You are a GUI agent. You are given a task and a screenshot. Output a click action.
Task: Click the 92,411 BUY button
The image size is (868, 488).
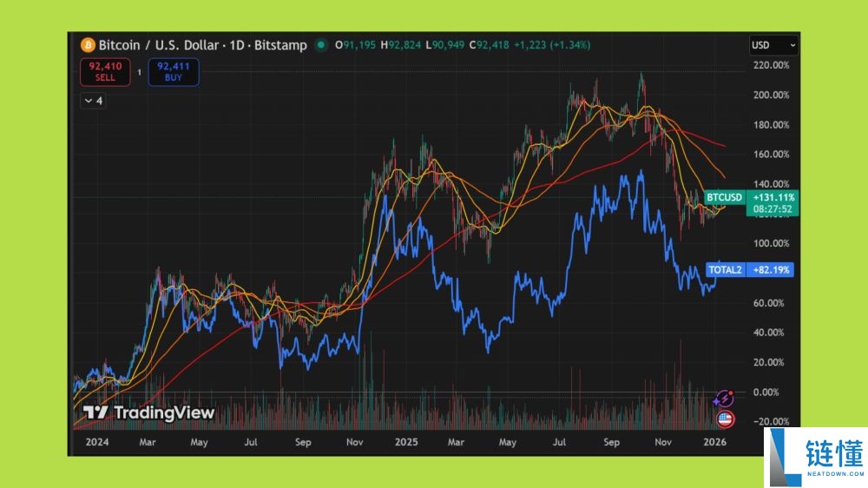coord(174,71)
